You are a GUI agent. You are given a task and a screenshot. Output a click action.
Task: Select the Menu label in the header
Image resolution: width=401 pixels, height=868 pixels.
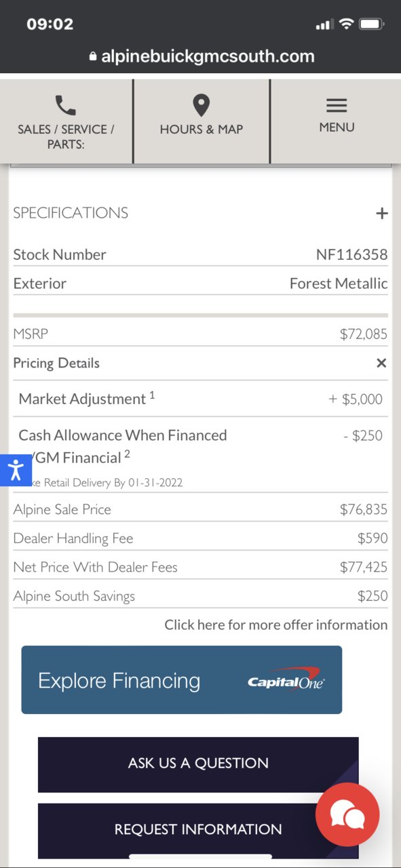point(337,127)
